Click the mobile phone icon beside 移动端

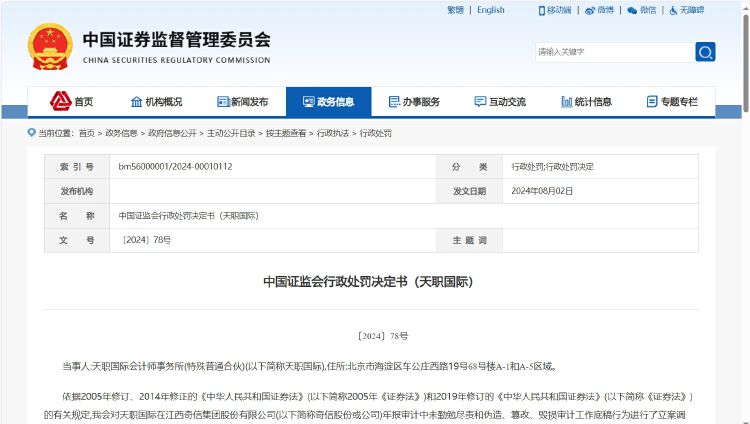point(541,10)
